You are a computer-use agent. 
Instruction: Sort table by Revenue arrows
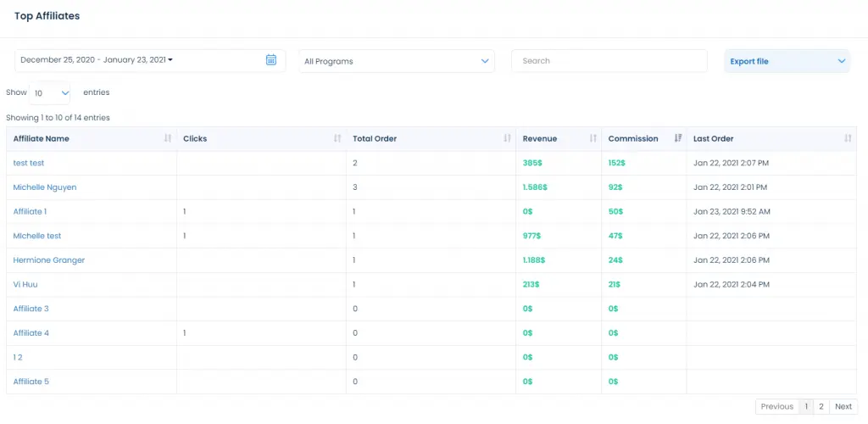593,138
